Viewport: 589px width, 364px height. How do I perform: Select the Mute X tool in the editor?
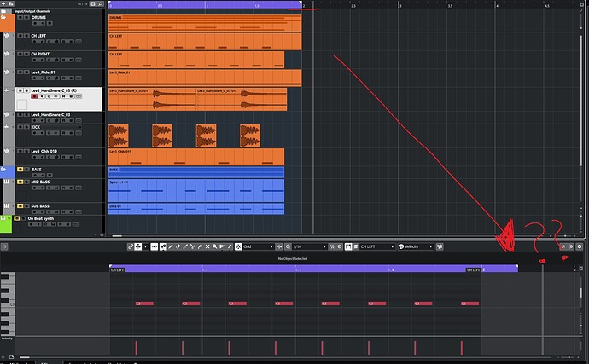pos(207,246)
